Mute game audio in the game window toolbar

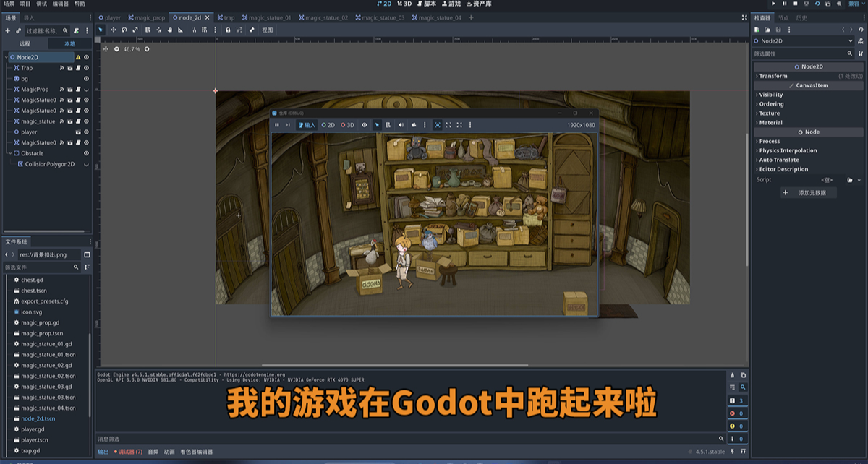pyautogui.click(x=401, y=124)
